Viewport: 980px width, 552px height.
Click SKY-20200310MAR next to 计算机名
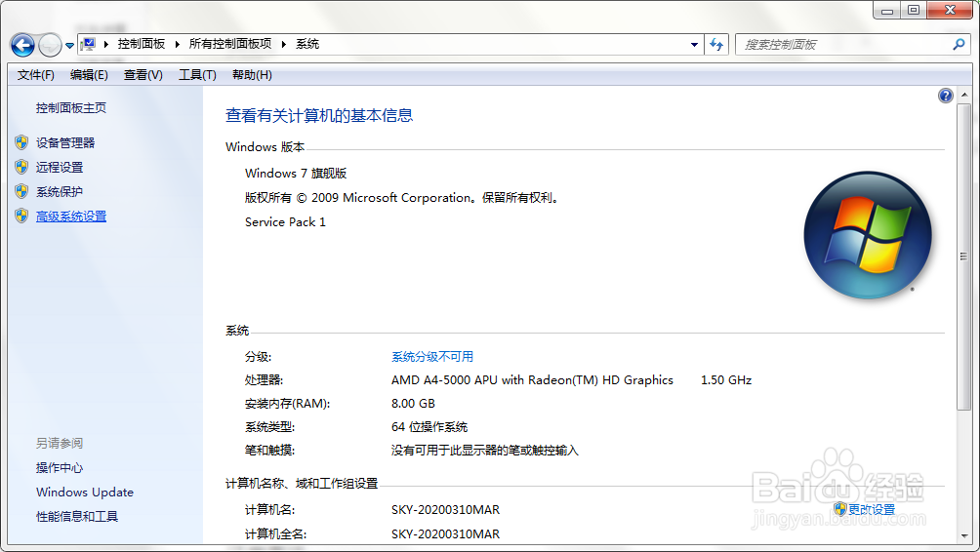click(446, 509)
